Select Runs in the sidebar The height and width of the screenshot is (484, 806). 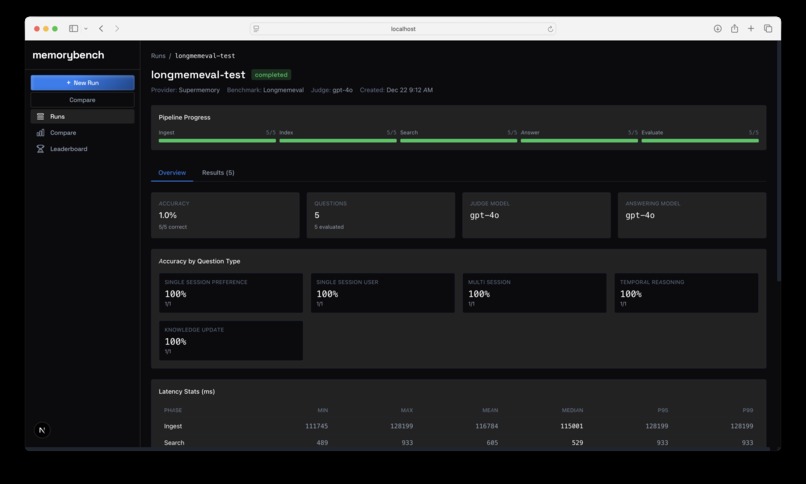tap(82, 117)
